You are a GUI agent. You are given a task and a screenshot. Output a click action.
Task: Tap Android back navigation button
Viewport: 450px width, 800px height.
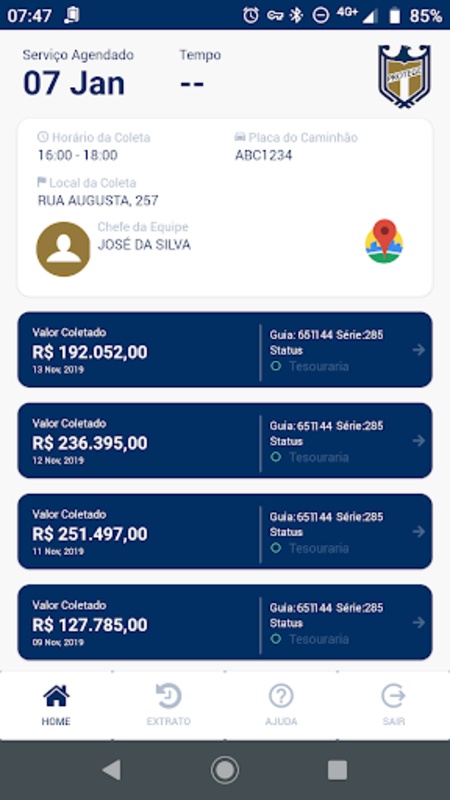(x=112, y=770)
